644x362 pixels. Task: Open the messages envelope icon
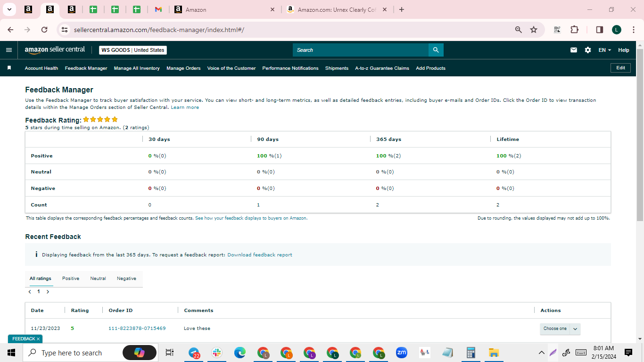pyautogui.click(x=574, y=50)
